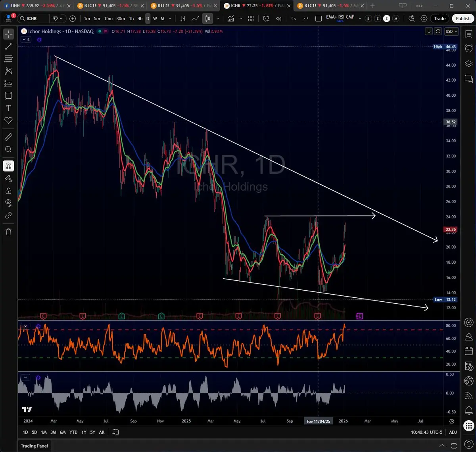This screenshot has height=452, width=476.
Task: Expand the CMF pane legend chevron
Action: tap(25, 377)
